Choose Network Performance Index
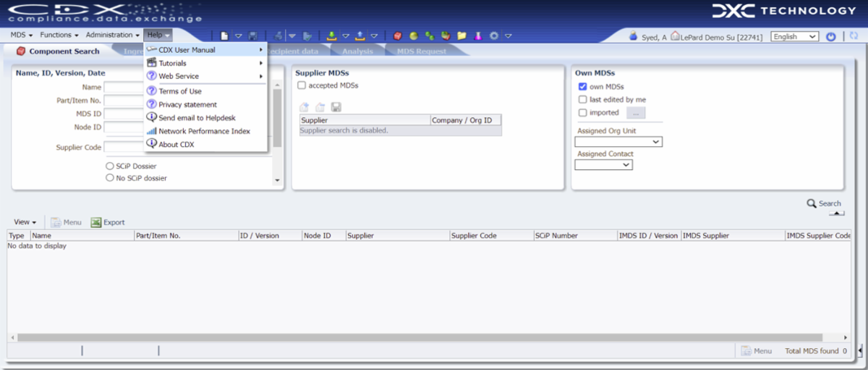The width and height of the screenshot is (868, 370). [x=205, y=131]
